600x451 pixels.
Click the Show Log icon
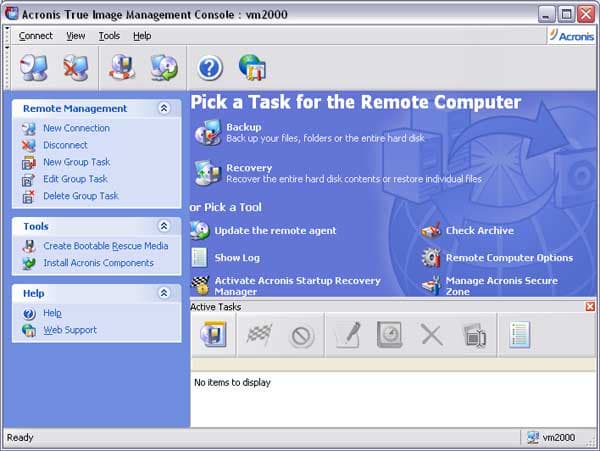click(x=199, y=257)
